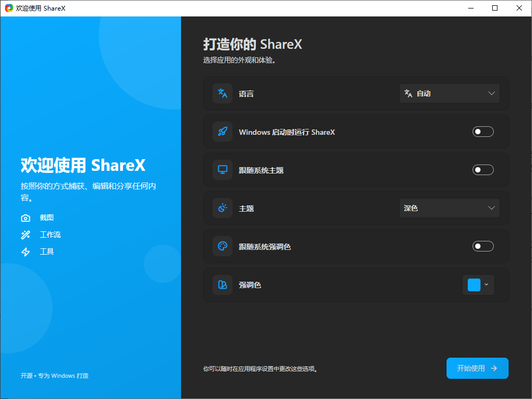Image resolution: width=532 pixels, height=399 pixels.
Task: Expand the 强调色 color picker arrow
Action: [486, 285]
